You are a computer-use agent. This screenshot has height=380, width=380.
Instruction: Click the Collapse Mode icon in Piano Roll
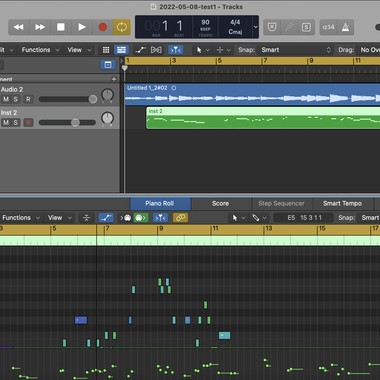(86, 218)
